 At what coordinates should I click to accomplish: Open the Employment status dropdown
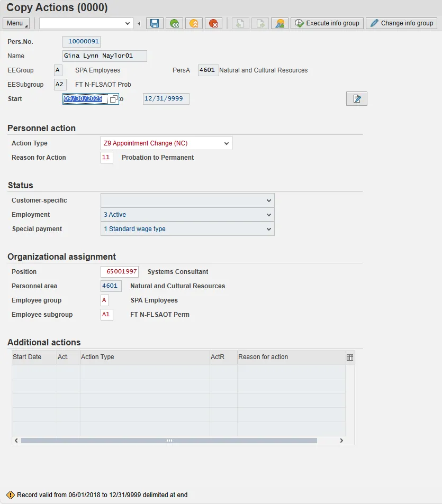[269, 215]
